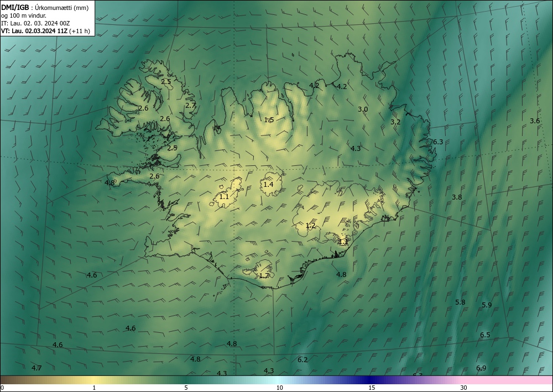
Task: Click the 4.7 value in the bottom-left corner
Action: click(36, 368)
